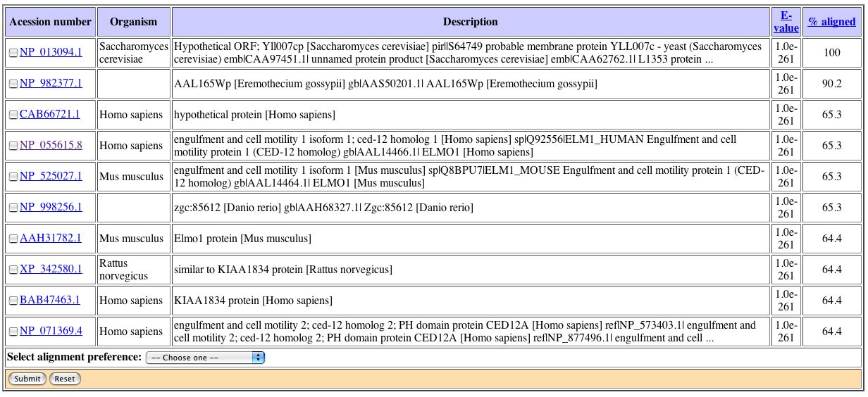Click the ELM1_MOUSE engulfment description cell

point(471,177)
